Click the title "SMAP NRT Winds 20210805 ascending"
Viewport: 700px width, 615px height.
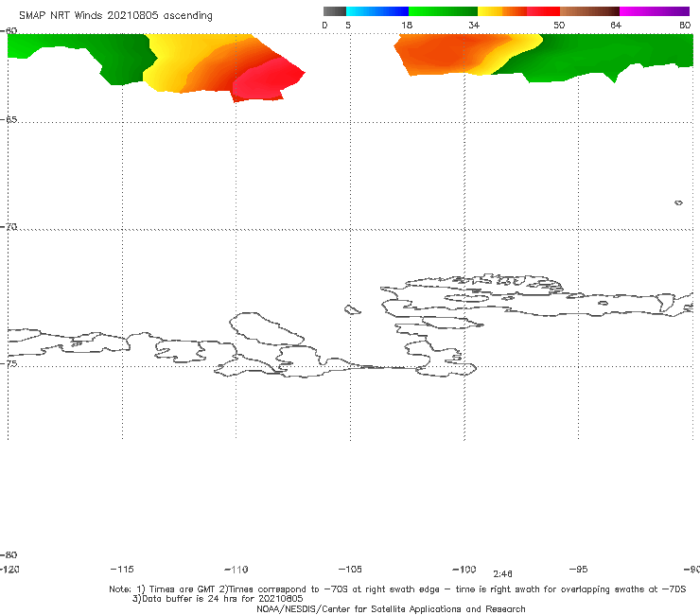(x=115, y=16)
